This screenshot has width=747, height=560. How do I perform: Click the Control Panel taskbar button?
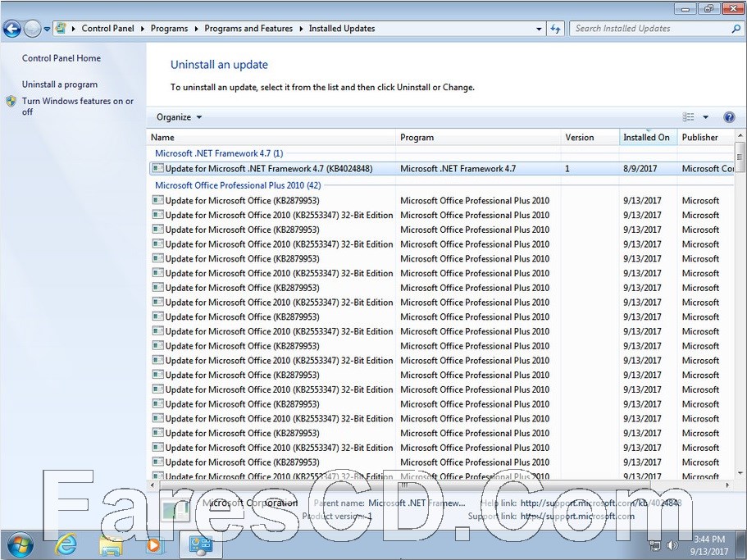coord(200,545)
